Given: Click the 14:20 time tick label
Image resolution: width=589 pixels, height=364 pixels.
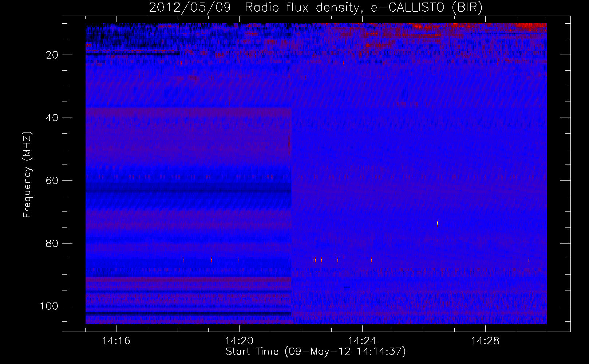Looking at the screenshot, I should (239, 341).
